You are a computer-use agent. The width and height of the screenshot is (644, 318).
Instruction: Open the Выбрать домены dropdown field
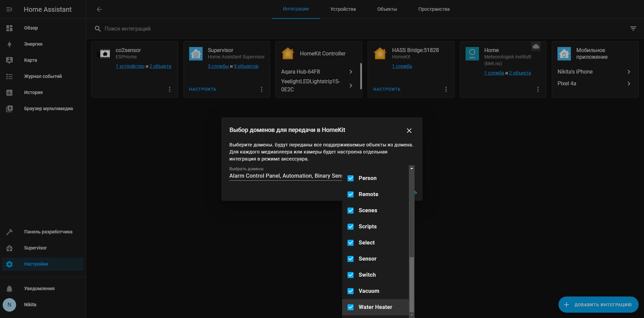(x=286, y=174)
